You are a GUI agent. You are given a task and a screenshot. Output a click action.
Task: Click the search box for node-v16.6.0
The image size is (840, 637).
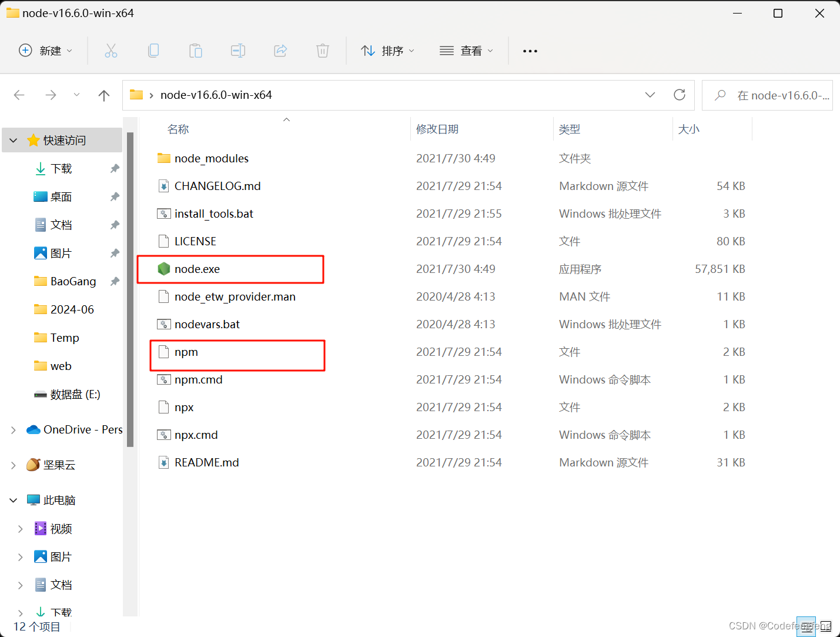tap(767, 95)
